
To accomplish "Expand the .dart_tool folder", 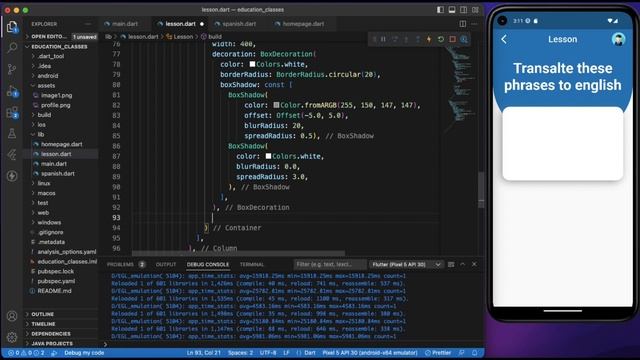I will tap(51, 56).
